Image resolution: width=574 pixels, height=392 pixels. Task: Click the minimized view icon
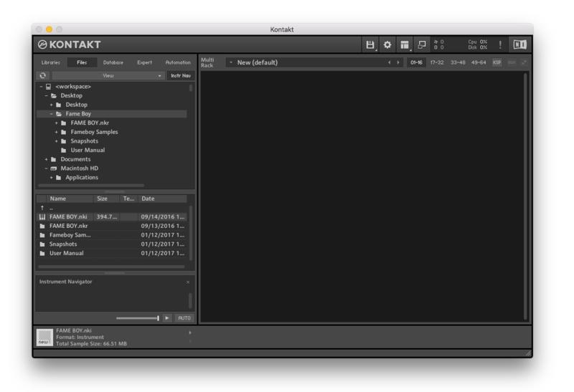pyautogui.click(x=422, y=44)
